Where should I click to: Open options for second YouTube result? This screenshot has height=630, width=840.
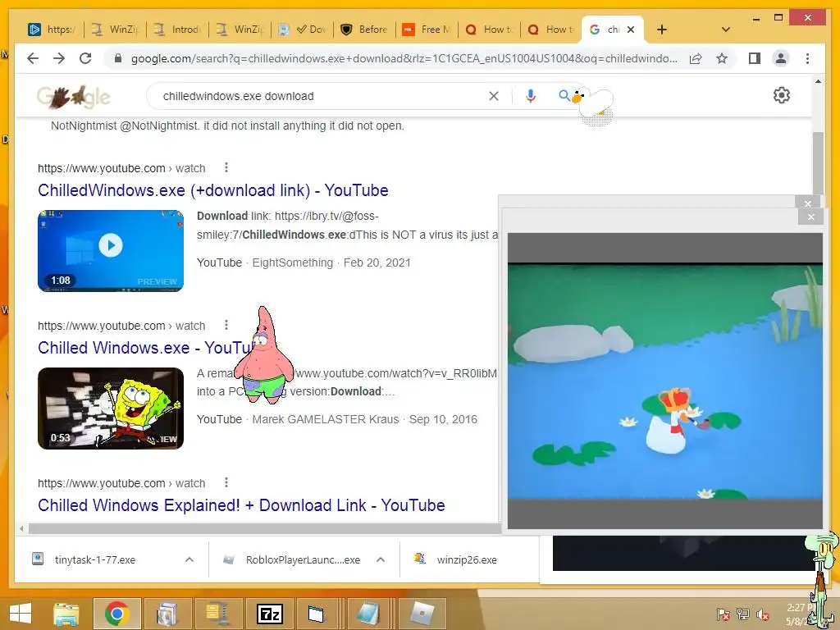[226, 325]
